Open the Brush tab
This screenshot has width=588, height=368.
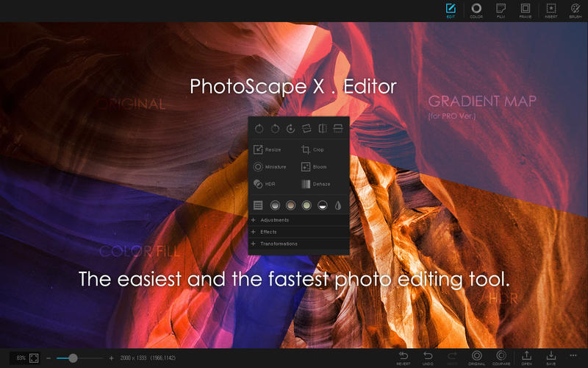pyautogui.click(x=576, y=10)
